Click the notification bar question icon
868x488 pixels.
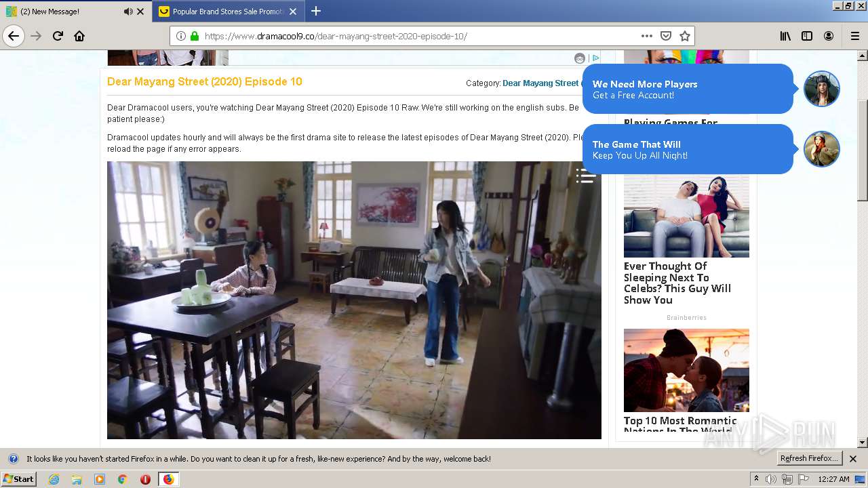point(13,459)
